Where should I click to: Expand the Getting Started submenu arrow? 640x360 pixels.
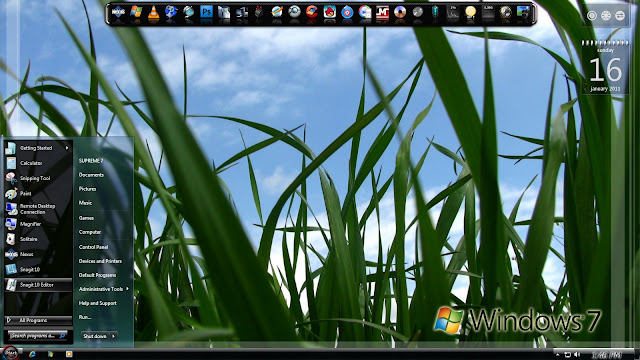[x=67, y=148]
